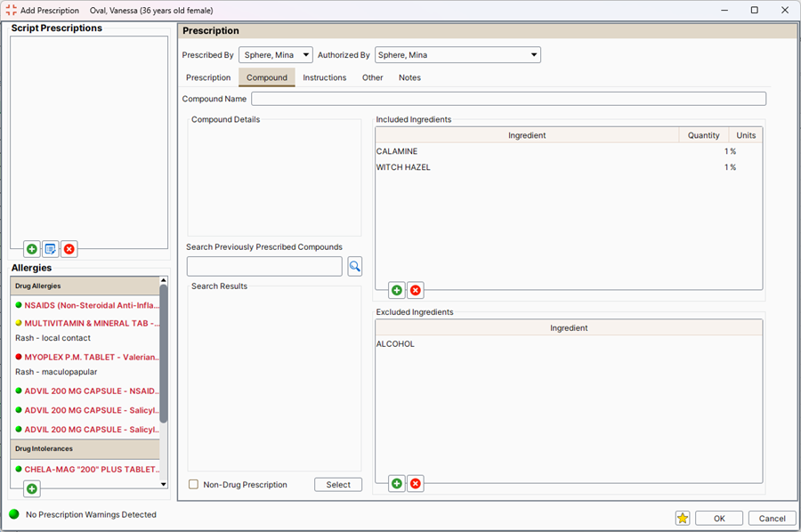Image resolution: width=801 pixels, height=532 pixels.
Task: Click the Compound Name text field
Action: [508, 99]
